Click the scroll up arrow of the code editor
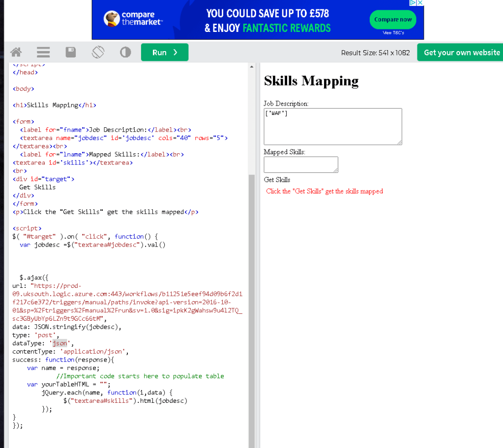 pos(252,67)
